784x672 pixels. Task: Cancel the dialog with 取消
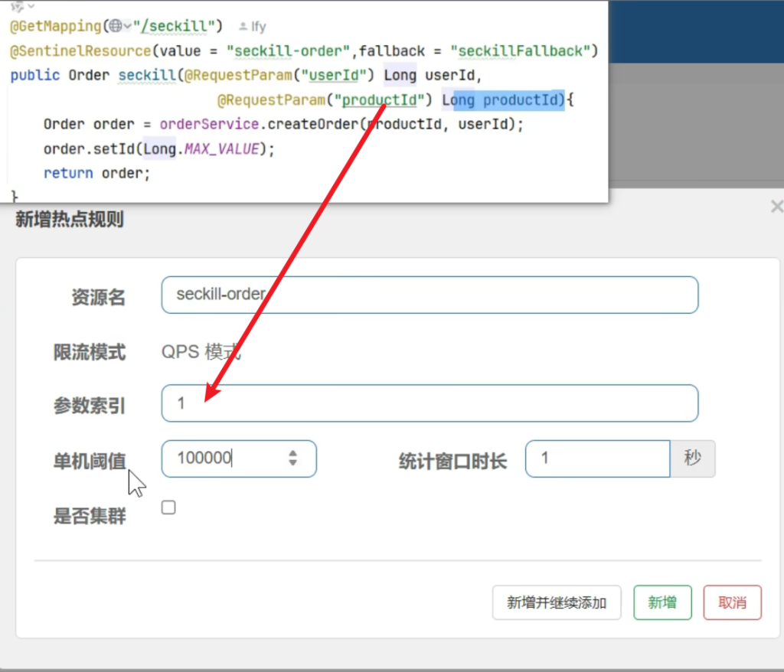click(x=732, y=602)
